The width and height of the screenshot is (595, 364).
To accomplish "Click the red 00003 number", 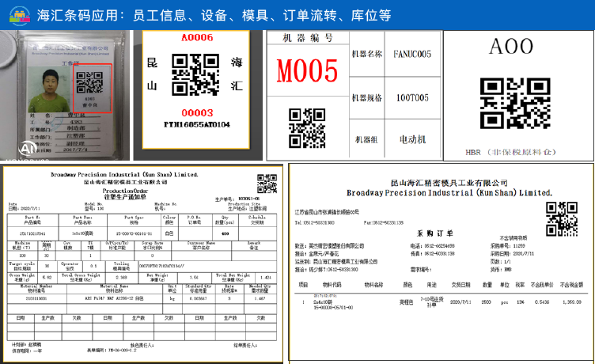I will coord(197,112).
